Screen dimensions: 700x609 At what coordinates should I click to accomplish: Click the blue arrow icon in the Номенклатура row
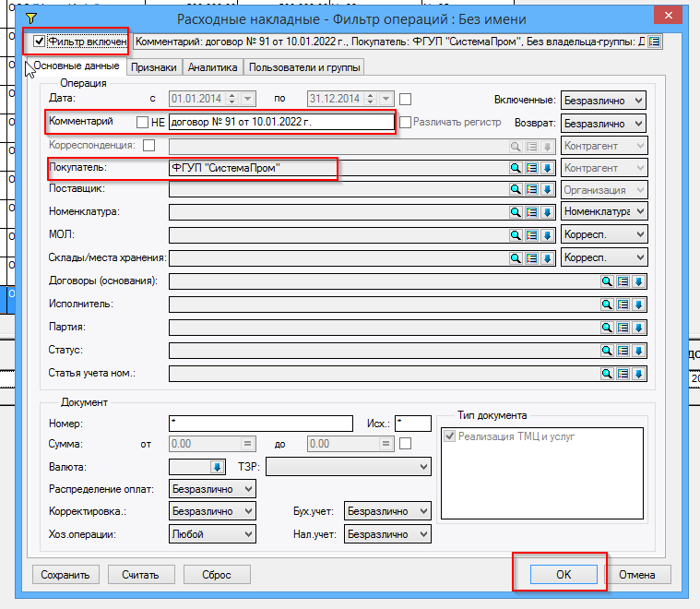point(546,212)
